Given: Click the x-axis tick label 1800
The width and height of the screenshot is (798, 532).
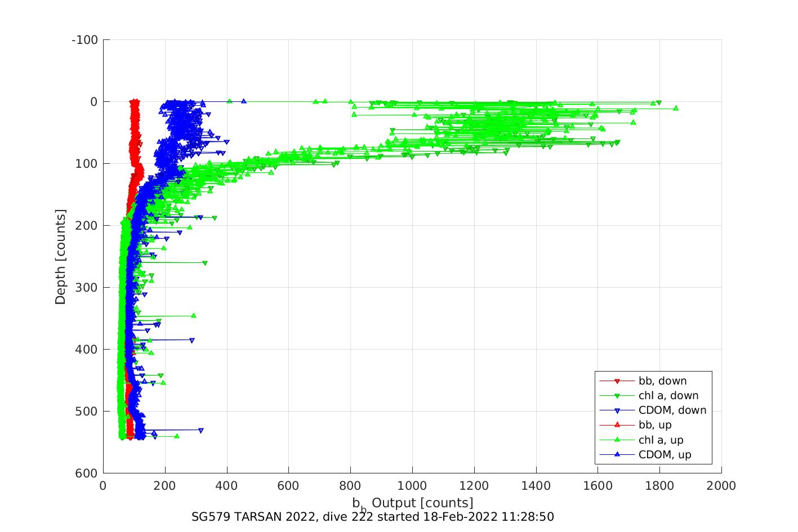Looking at the screenshot, I should point(659,486).
